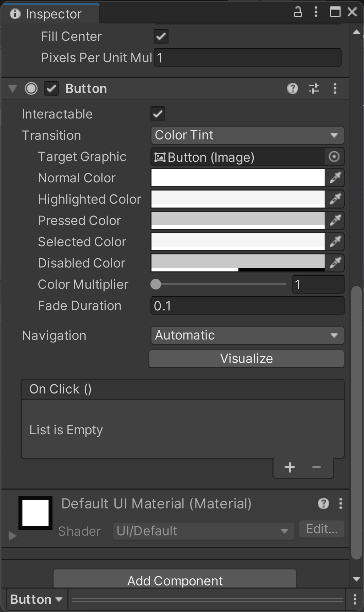Open Default UI Material help
This screenshot has width=364, height=612.
coord(323,503)
